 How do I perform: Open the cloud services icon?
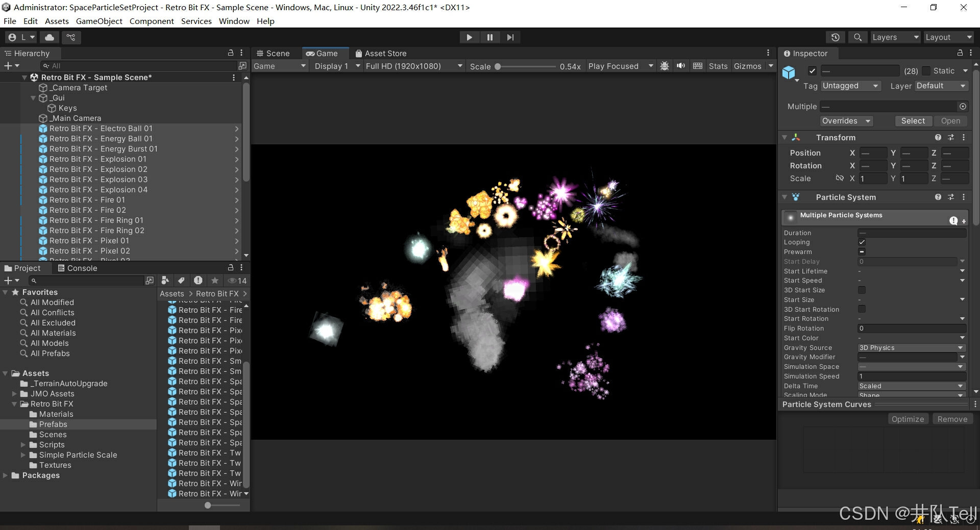point(50,37)
